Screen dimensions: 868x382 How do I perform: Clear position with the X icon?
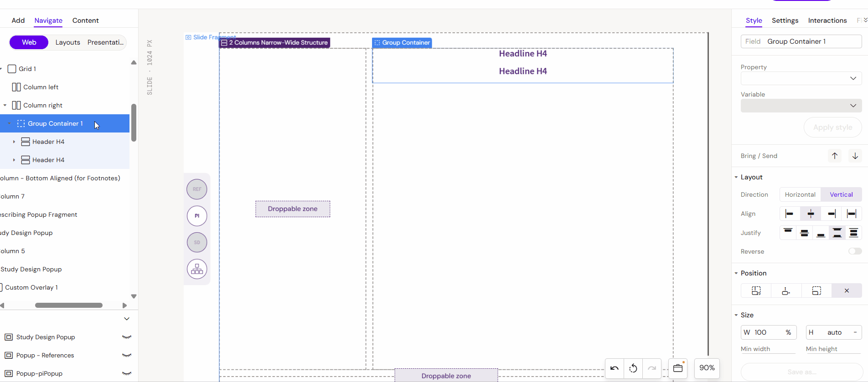[847, 290]
